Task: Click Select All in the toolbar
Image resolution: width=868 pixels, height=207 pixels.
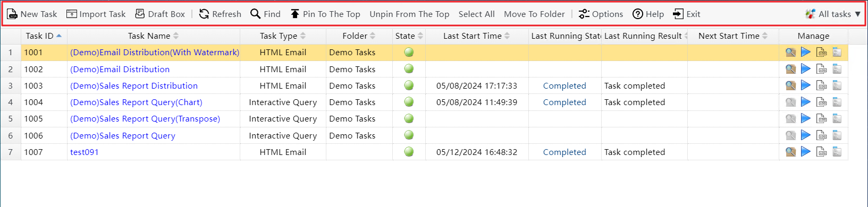Action: 476,14
